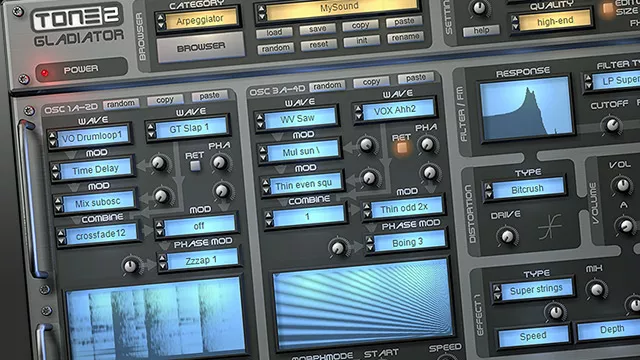Click the Depth parameter field
This screenshot has height=360, width=640.
tap(611, 330)
